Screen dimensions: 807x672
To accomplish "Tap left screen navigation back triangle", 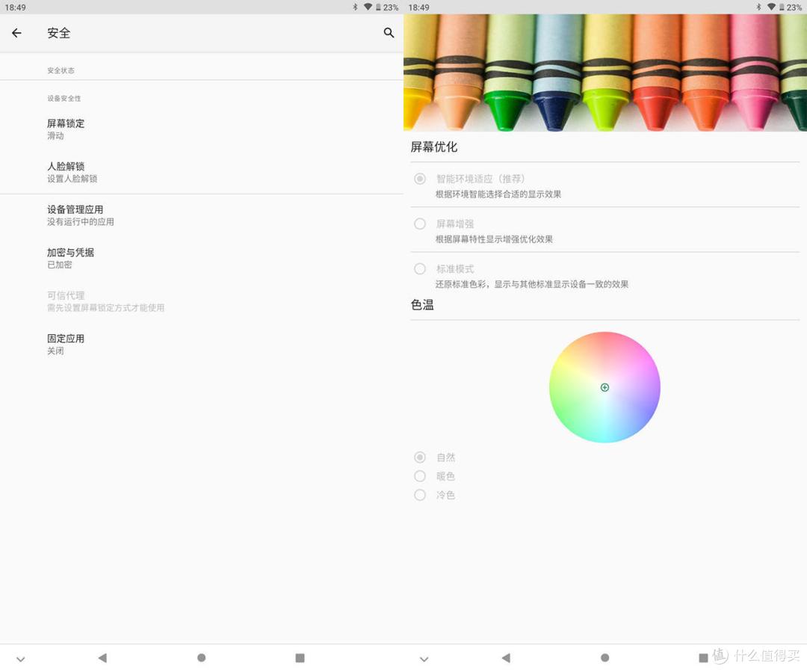I will click(102, 658).
